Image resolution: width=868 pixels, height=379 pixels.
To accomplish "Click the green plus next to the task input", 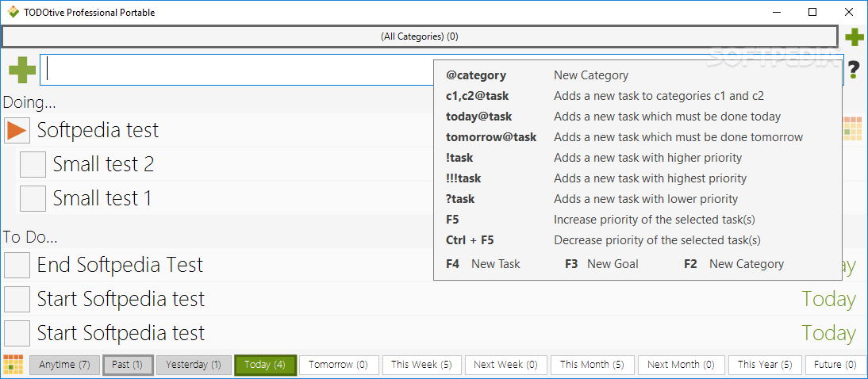I will click(23, 70).
